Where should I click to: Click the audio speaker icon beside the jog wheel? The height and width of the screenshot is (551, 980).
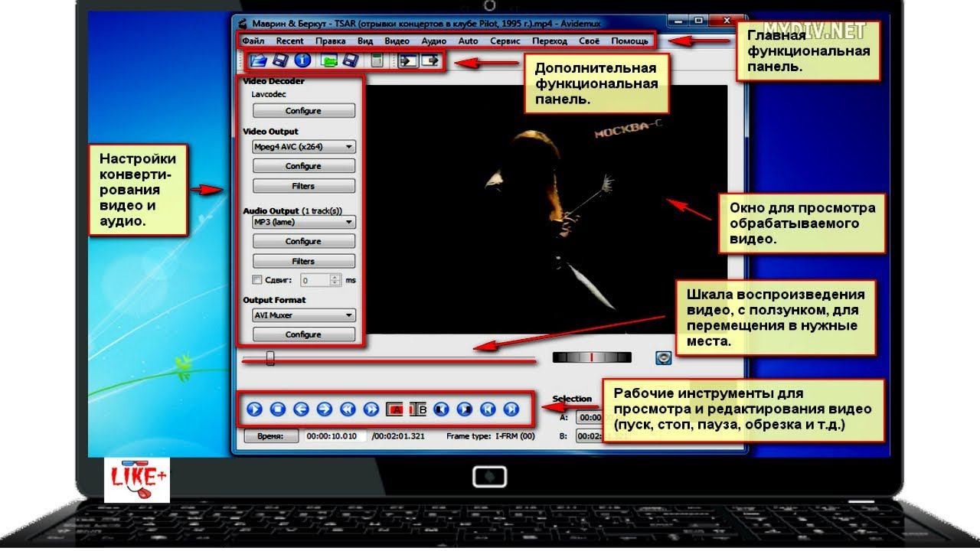click(663, 357)
